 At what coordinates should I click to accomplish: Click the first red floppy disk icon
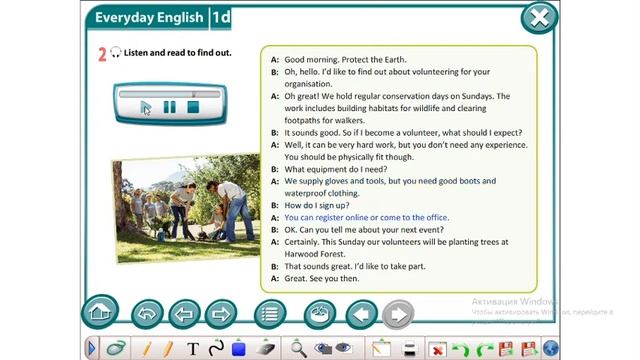[x=506, y=349]
